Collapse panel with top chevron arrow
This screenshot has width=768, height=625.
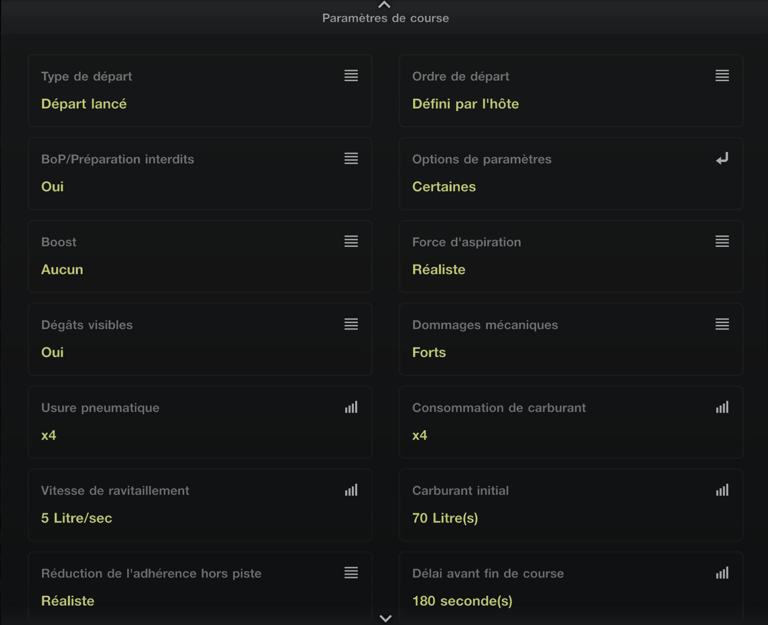tap(385, 5)
